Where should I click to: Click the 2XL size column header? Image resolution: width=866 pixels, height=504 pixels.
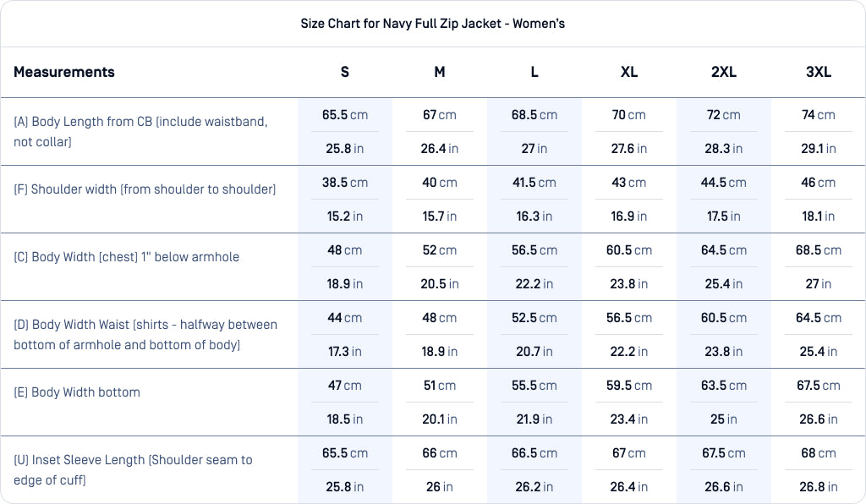[x=724, y=72]
